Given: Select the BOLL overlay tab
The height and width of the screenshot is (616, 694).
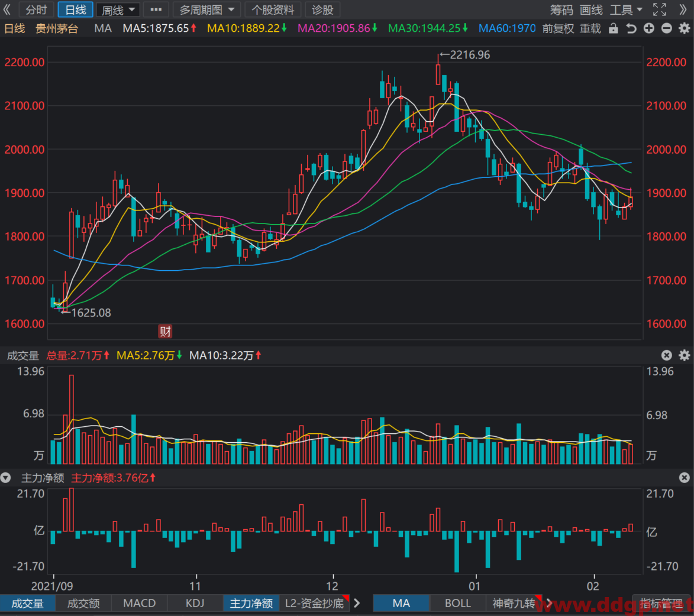Looking at the screenshot, I should pyautogui.click(x=458, y=603).
